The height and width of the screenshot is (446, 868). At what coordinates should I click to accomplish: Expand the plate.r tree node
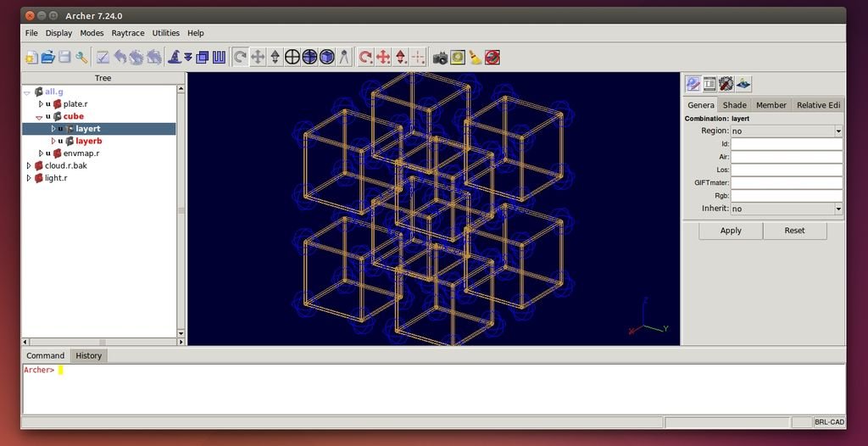pos(41,103)
